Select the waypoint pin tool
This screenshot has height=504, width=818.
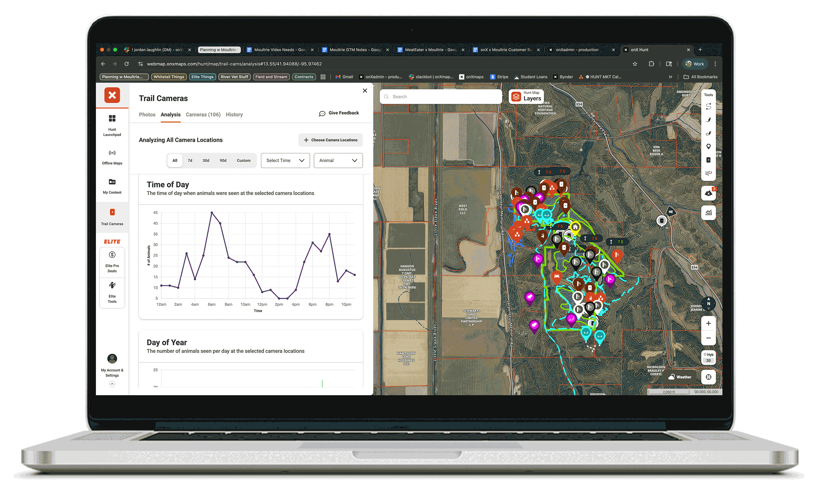[x=708, y=147]
